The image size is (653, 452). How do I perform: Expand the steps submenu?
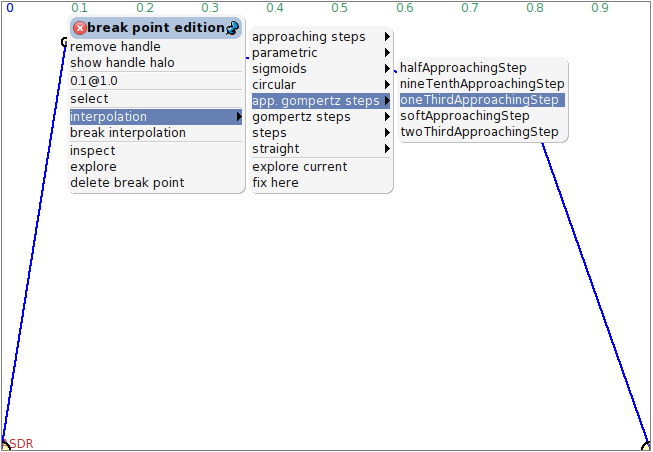[x=321, y=133]
